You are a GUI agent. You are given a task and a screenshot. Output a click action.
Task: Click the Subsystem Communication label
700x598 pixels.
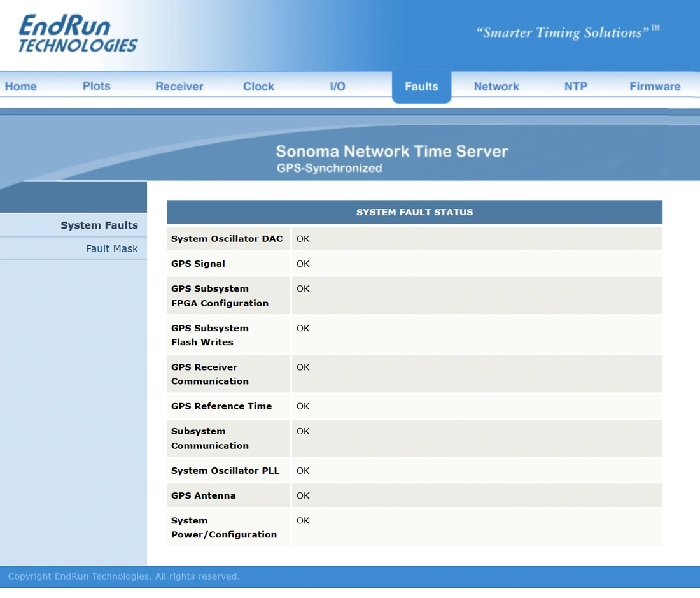210,438
